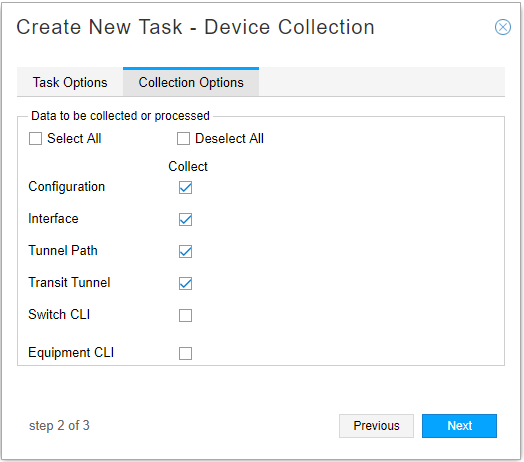Open the Collection Options tab
Screen dimensions: 524x462
coord(191,82)
